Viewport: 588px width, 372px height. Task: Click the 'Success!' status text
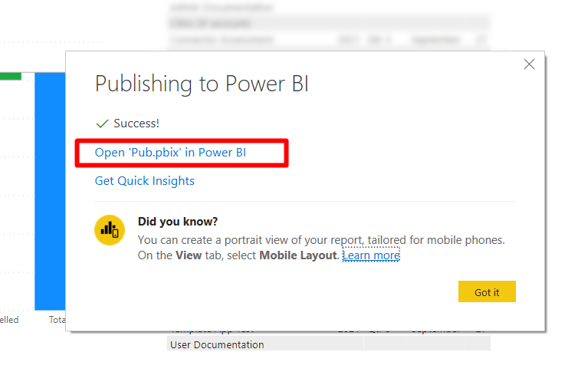136,123
